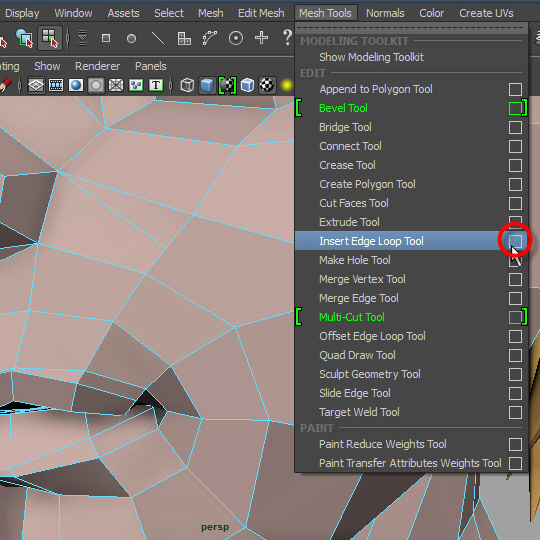
Task: Toggle the Hulls curve mask icon
Action: point(210,38)
